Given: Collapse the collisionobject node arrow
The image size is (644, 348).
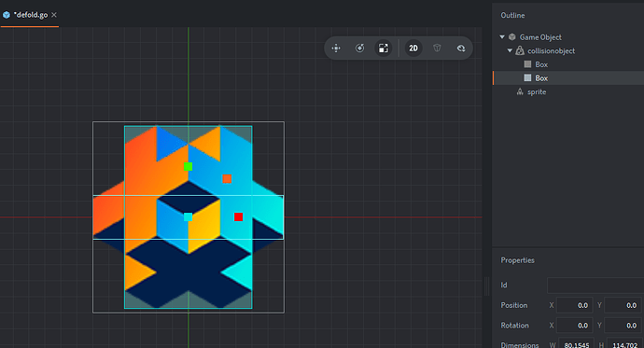Looking at the screenshot, I should 510,50.
